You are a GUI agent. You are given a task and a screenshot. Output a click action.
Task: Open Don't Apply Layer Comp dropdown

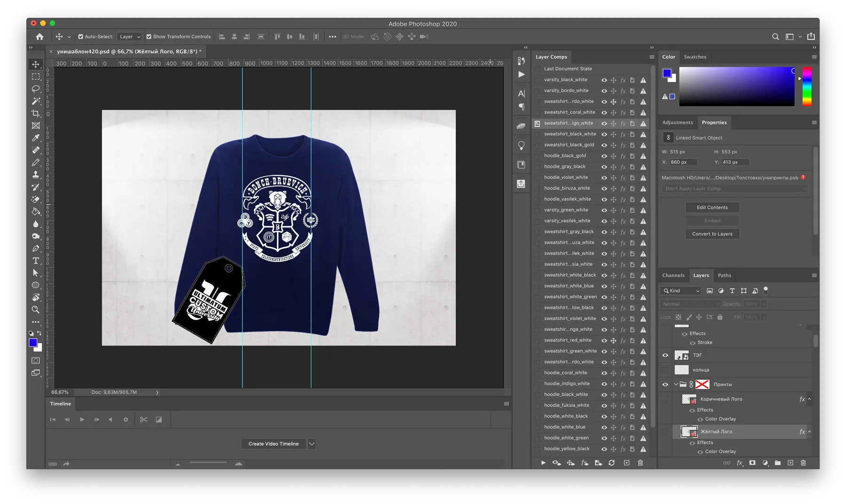click(x=735, y=189)
